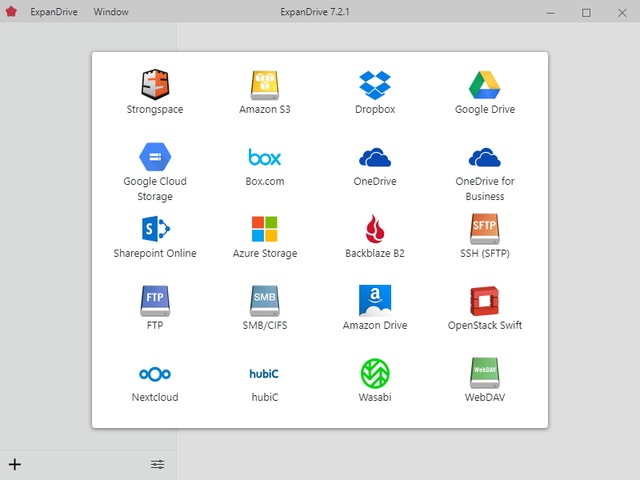Pick the Sharepoint Online icon
The width and height of the screenshot is (640, 480).
click(155, 229)
